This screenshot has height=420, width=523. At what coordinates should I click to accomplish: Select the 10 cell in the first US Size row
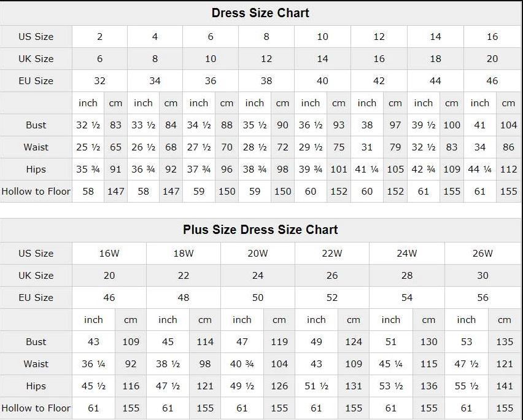click(x=322, y=36)
